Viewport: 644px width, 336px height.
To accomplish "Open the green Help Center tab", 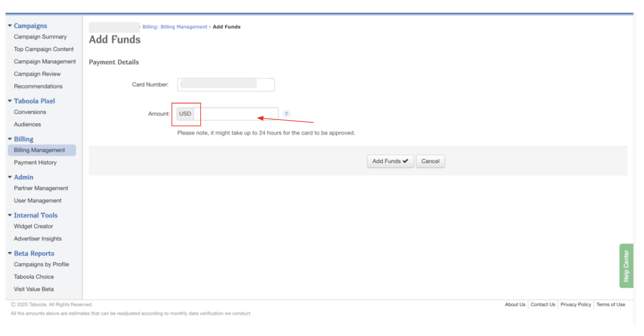I will [x=626, y=266].
